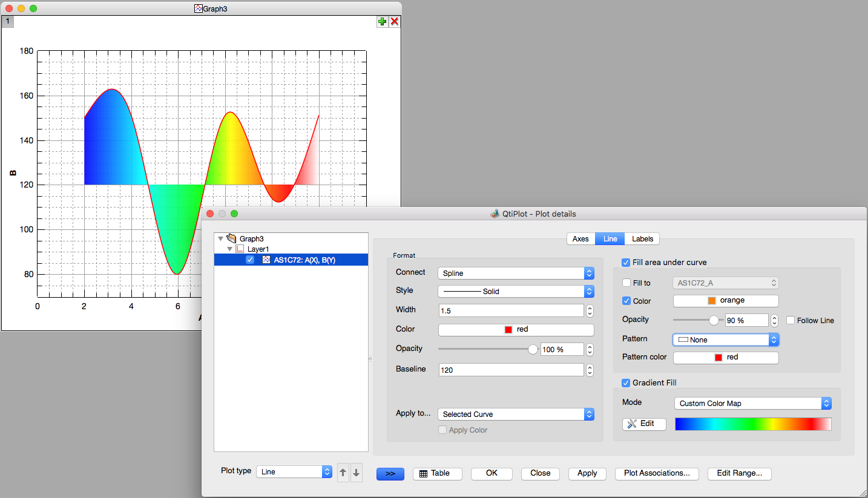Screen dimensions: 868x498
Task: Disable the Gradient Fill checkbox
Action: click(x=626, y=382)
